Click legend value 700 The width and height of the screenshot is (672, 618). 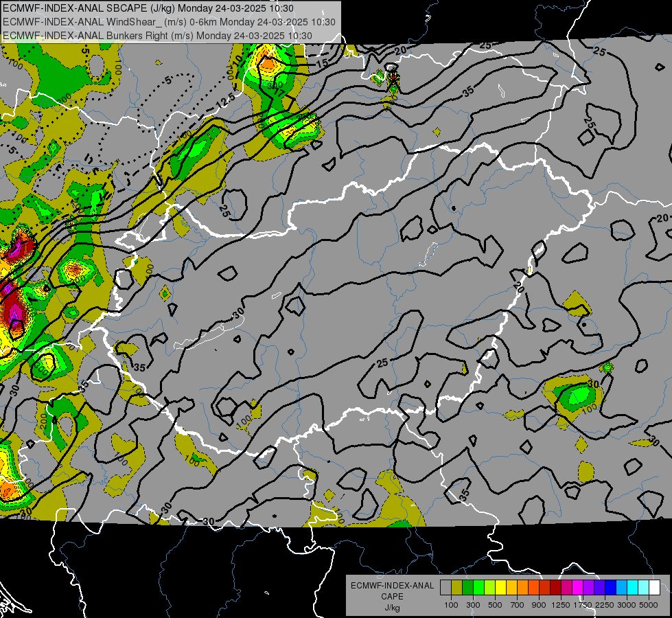[x=518, y=605]
